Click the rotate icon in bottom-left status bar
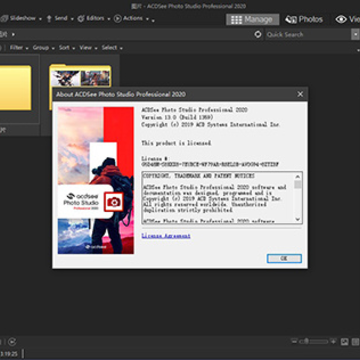Screen dimensions: 360x360 click(x=12, y=341)
